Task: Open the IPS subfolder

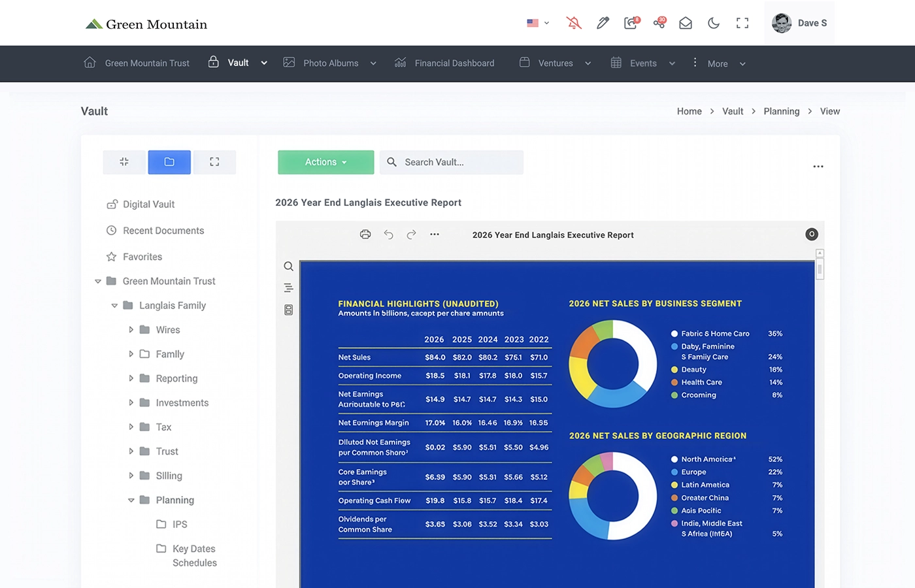Action: point(172,525)
